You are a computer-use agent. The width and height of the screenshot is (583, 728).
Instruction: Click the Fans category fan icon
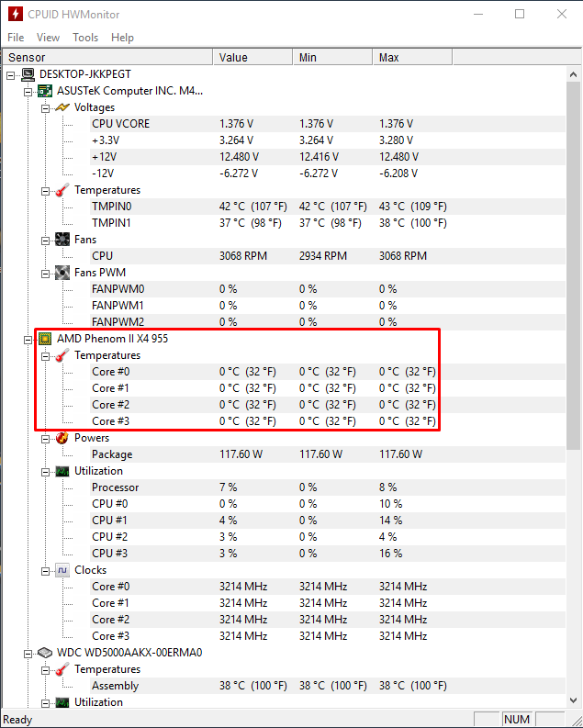[62, 240]
